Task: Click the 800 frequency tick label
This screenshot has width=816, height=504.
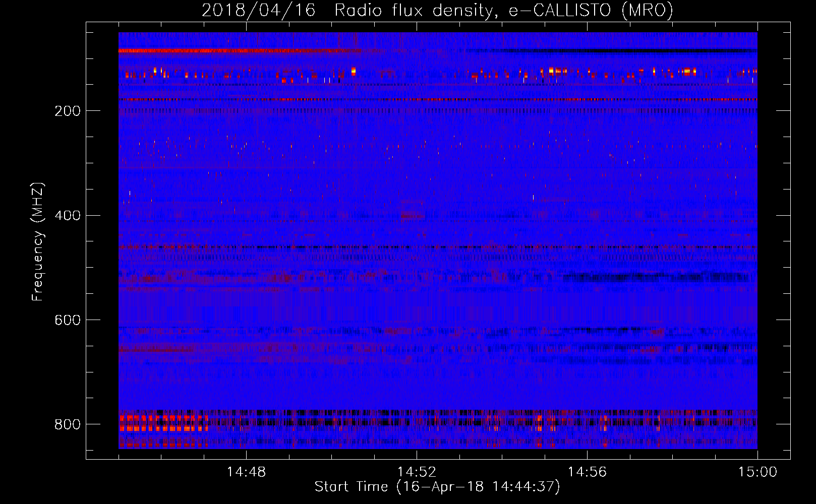Action: pyautogui.click(x=68, y=424)
